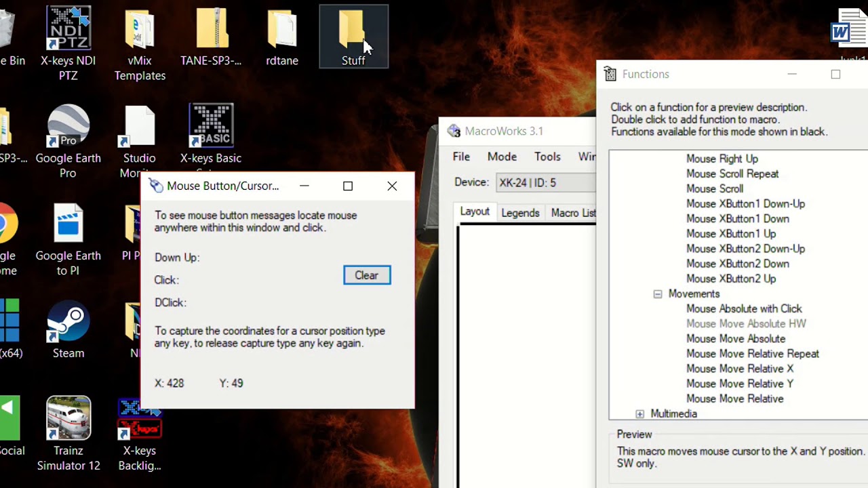Image resolution: width=868 pixels, height=488 pixels.
Task: Maximize the Functions window
Action: (835, 75)
